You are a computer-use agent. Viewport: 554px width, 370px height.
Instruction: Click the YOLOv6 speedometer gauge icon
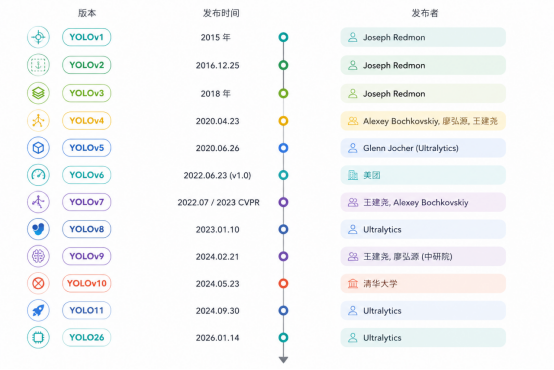click(x=38, y=175)
